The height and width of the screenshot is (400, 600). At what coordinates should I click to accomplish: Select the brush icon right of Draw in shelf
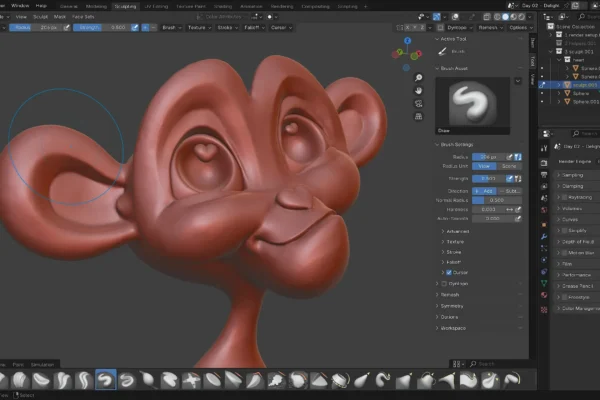point(127,380)
